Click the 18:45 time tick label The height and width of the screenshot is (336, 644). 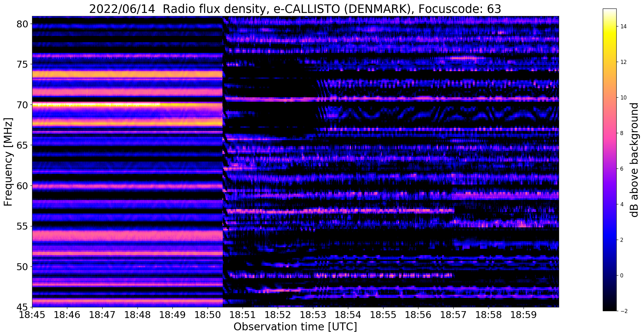32,315
